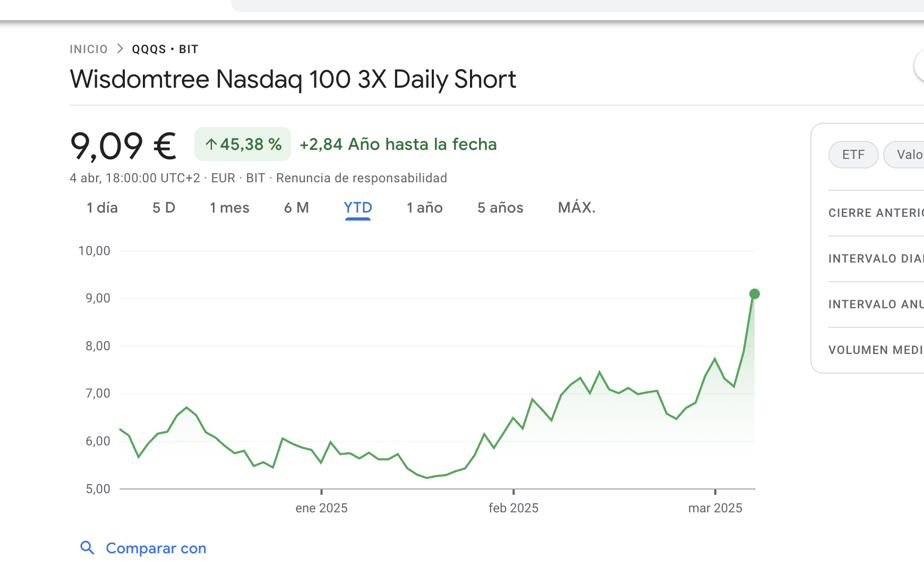The width and height of the screenshot is (924, 574).
Task: Click the feb 2025 marker on the chart axis
Action: (x=513, y=508)
